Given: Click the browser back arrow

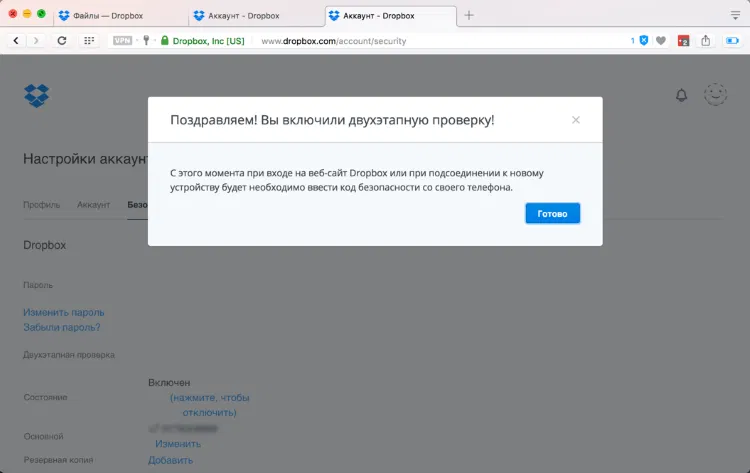Looking at the screenshot, I should pyautogui.click(x=16, y=41).
